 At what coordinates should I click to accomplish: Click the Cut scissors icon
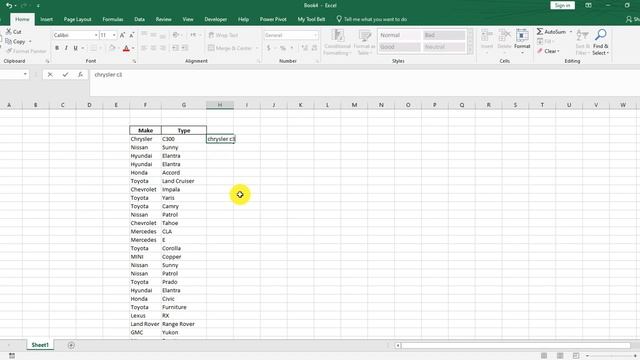tap(9, 31)
